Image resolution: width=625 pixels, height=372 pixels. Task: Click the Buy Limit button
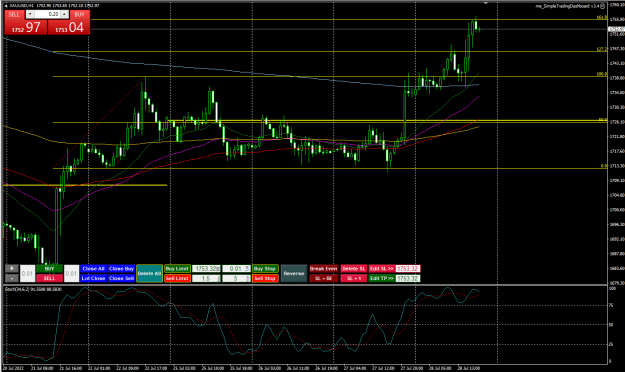177,269
